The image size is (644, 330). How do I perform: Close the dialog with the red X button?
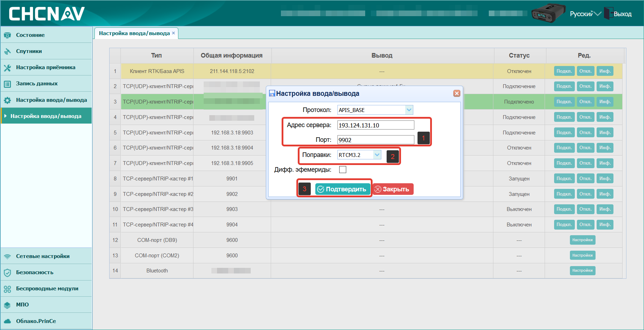pyautogui.click(x=457, y=93)
